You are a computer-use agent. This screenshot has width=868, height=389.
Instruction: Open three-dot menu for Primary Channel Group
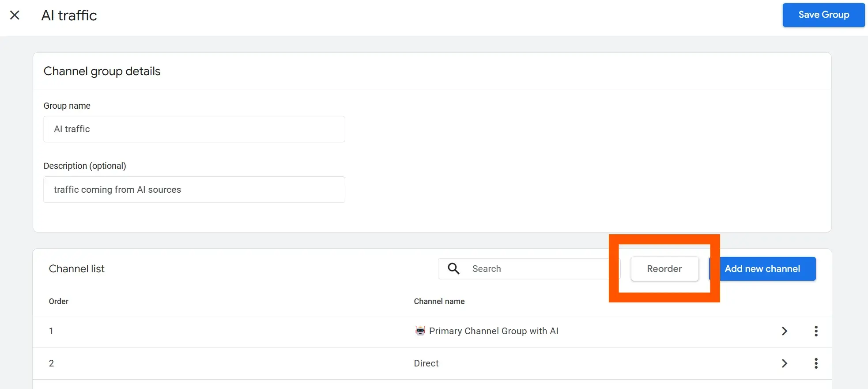pyautogui.click(x=816, y=331)
